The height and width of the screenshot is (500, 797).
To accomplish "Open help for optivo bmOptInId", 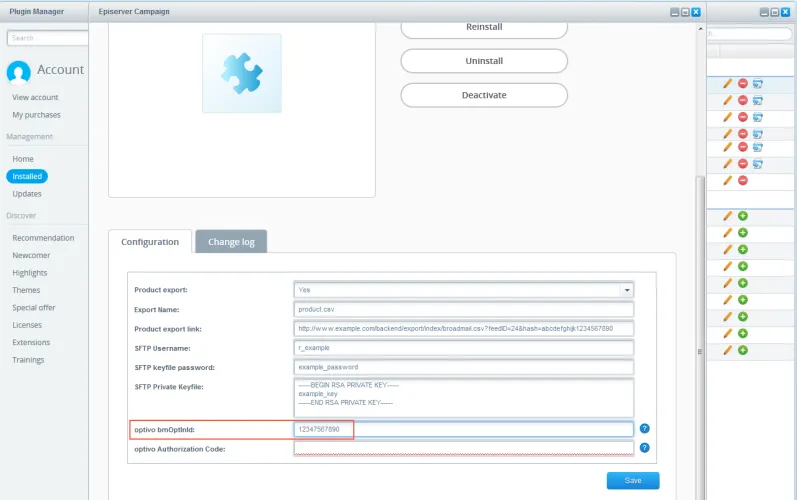I will (x=645, y=428).
